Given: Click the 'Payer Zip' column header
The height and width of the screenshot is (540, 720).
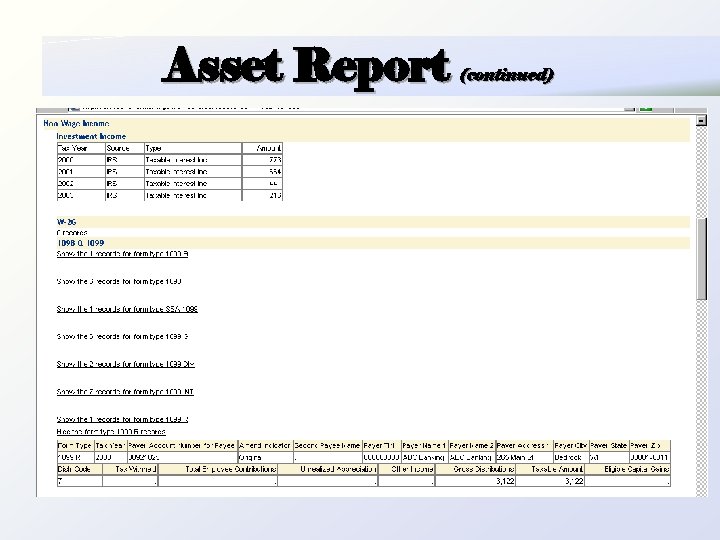Looking at the screenshot, I should pyautogui.click(x=650, y=445).
